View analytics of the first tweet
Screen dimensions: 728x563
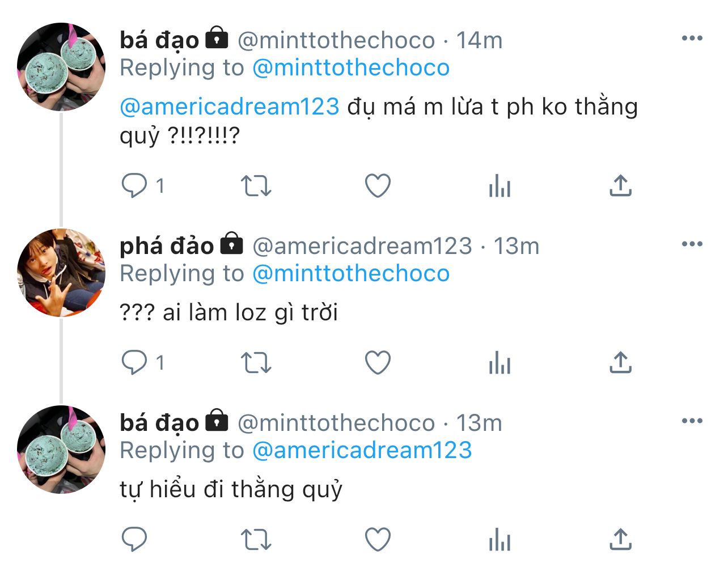tap(500, 185)
